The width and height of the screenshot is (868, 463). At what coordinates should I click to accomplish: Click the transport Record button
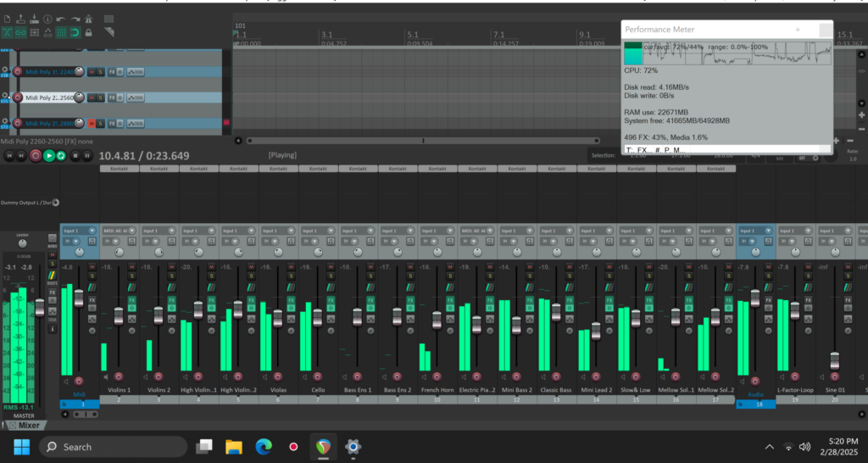(36, 156)
